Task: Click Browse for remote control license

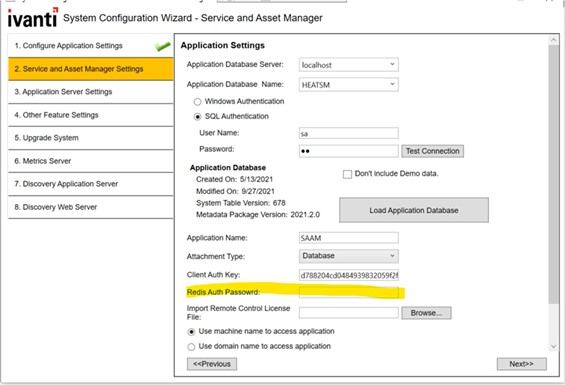Action: click(426, 313)
